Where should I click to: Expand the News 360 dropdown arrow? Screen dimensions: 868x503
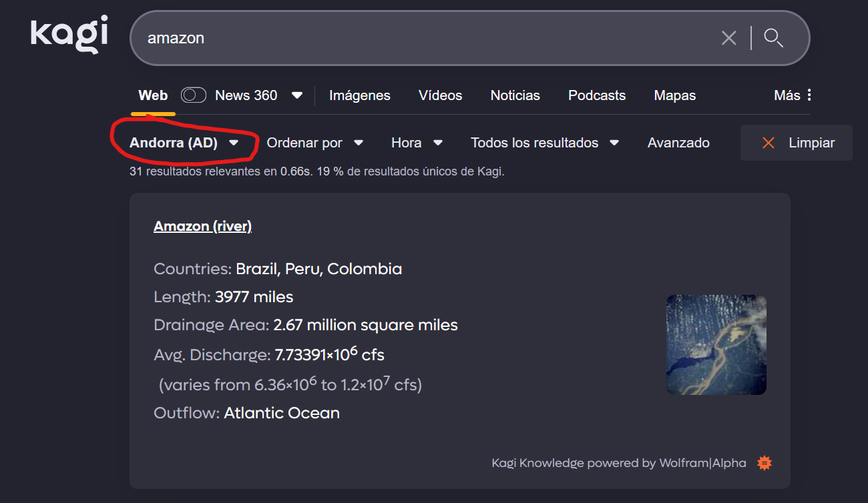[297, 95]
